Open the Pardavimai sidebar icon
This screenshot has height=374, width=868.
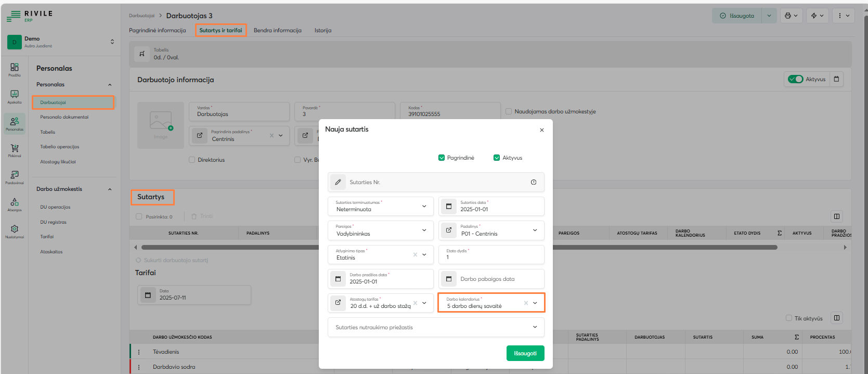15,175
